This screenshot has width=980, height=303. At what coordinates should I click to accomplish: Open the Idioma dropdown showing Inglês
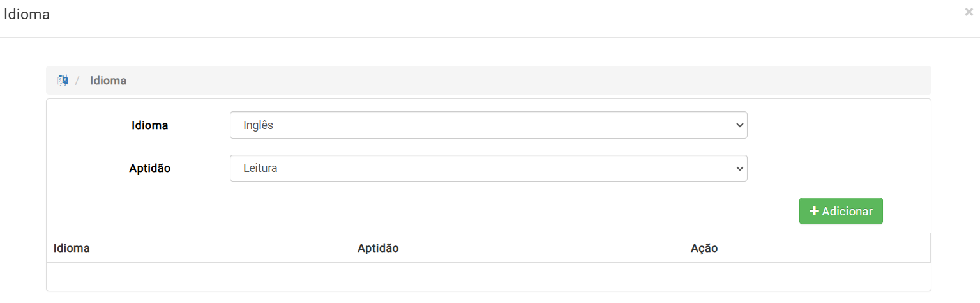point(488,125)
